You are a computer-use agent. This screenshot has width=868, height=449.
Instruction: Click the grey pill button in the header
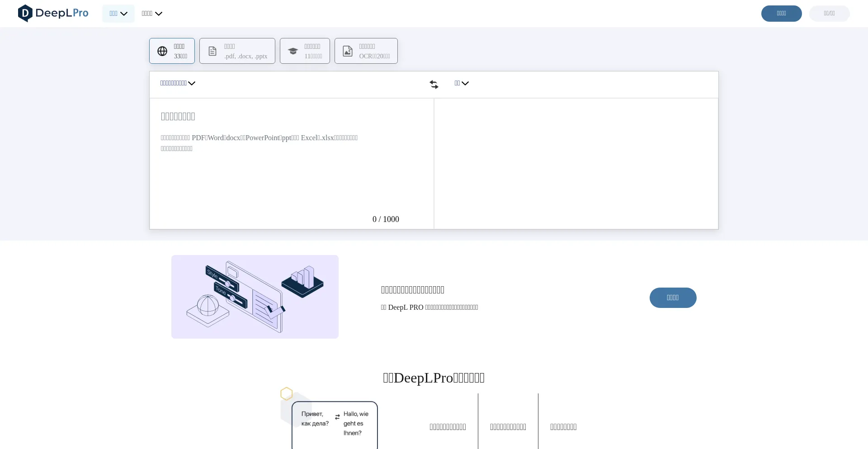[829, 14]
